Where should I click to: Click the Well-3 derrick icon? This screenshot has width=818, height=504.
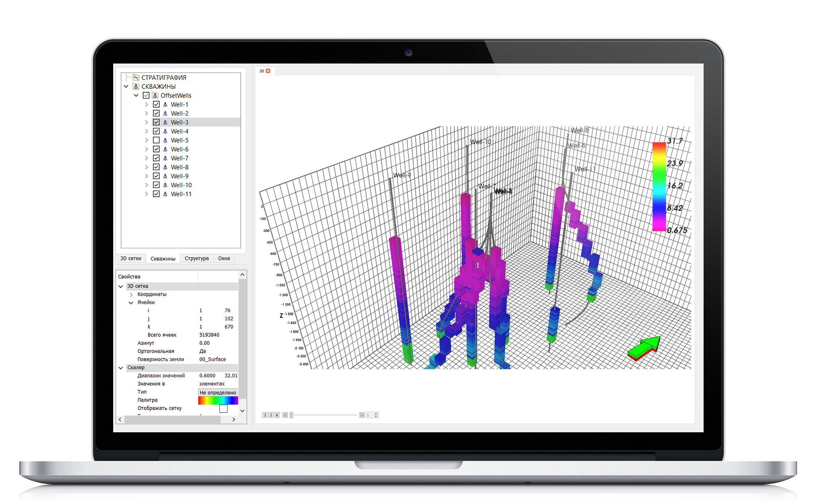[165, 123]
